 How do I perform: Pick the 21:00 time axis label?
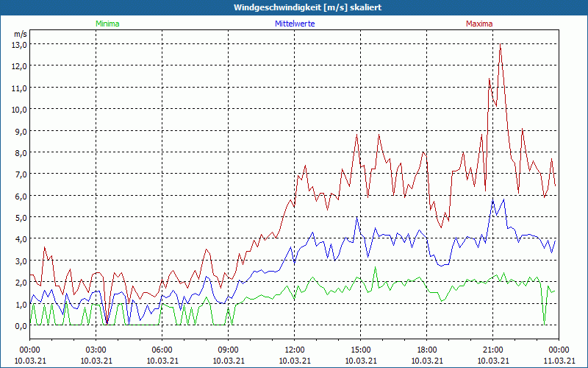pos(492,350)
